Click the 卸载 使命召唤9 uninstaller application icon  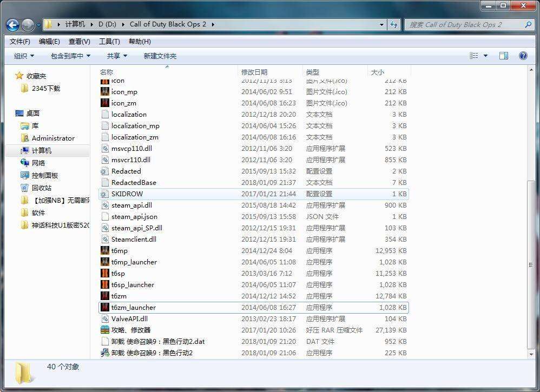click(104, 353)
